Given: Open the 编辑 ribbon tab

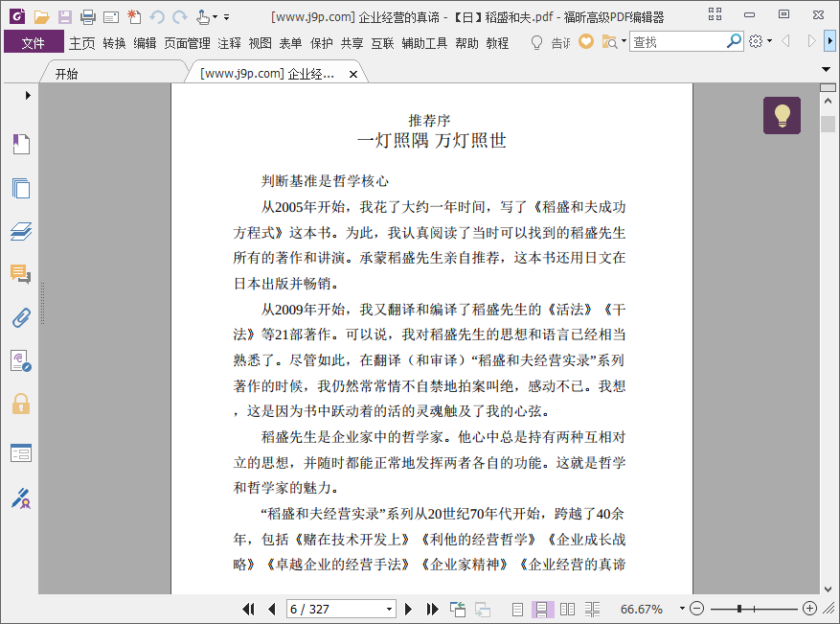Looking at the screenshot, I should (x=145, y=43).
